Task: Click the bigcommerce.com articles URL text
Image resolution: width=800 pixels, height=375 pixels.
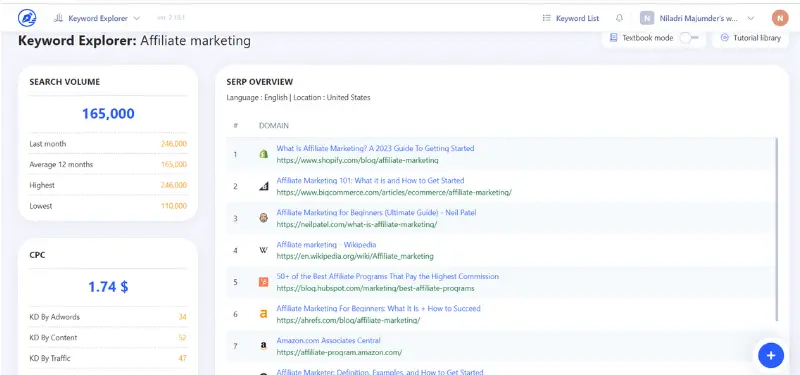Action: (394, 192)
